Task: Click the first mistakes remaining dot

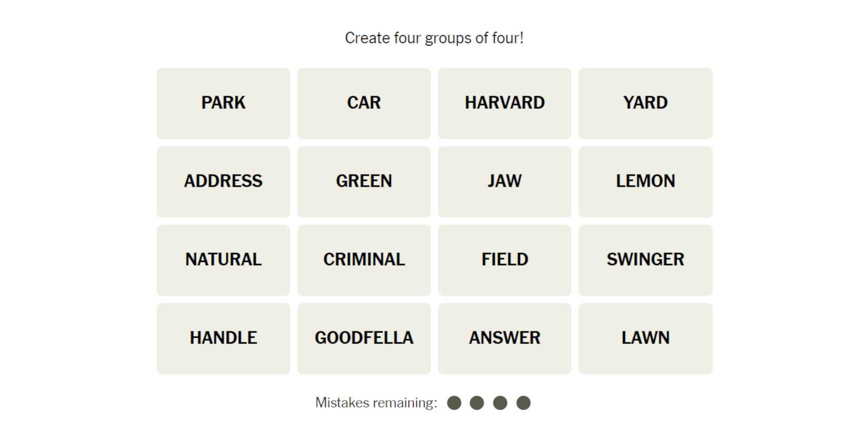Action: pos(454,403)
